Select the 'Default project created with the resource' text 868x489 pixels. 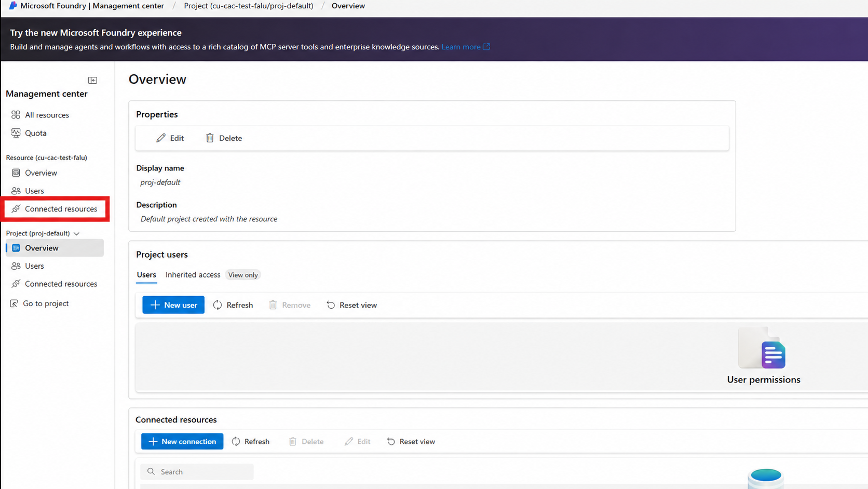pos(209,219)
